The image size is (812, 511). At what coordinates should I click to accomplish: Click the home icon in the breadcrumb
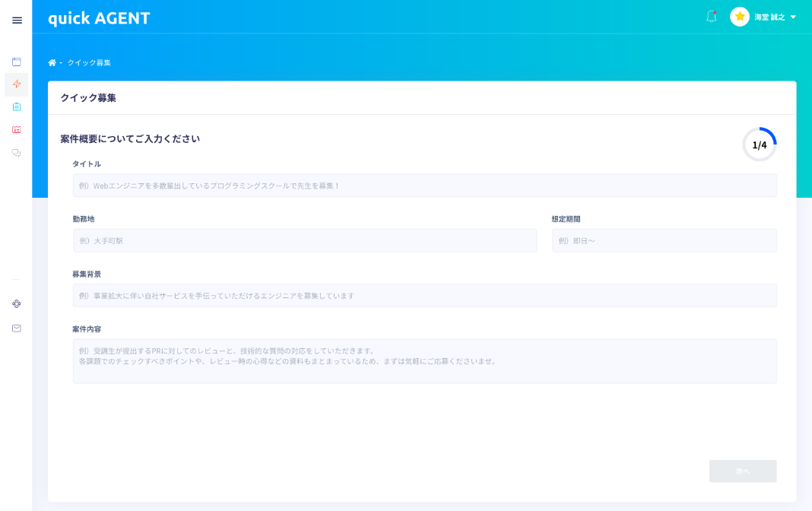(52, 62)
